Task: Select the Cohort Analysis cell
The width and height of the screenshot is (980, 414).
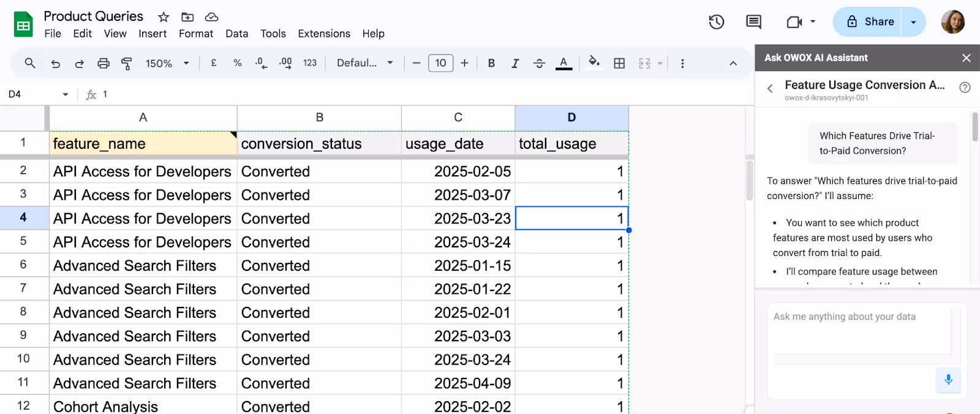Action: tap(143, 405)
